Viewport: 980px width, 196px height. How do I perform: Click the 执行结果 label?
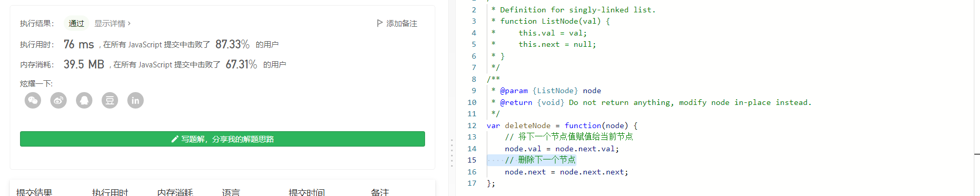coord(37,24)
